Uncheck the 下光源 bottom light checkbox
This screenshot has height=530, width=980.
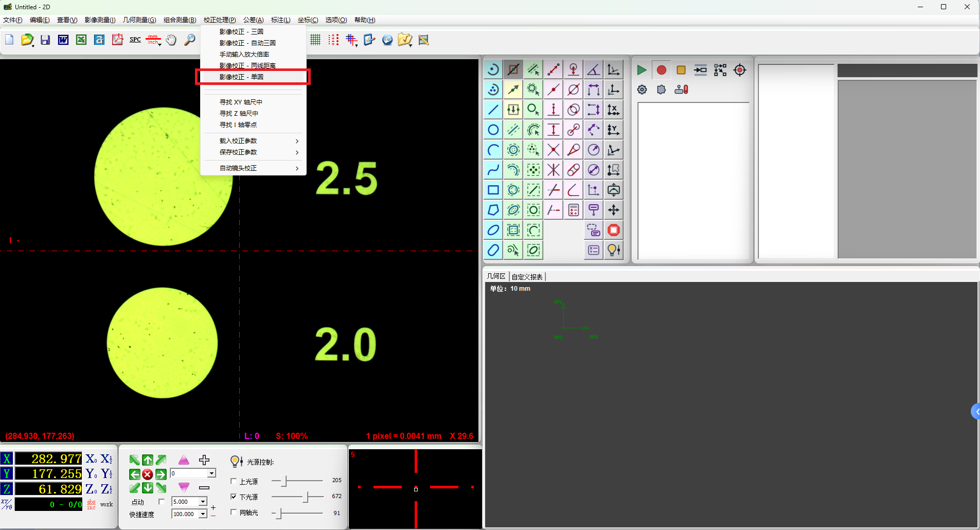234,497
